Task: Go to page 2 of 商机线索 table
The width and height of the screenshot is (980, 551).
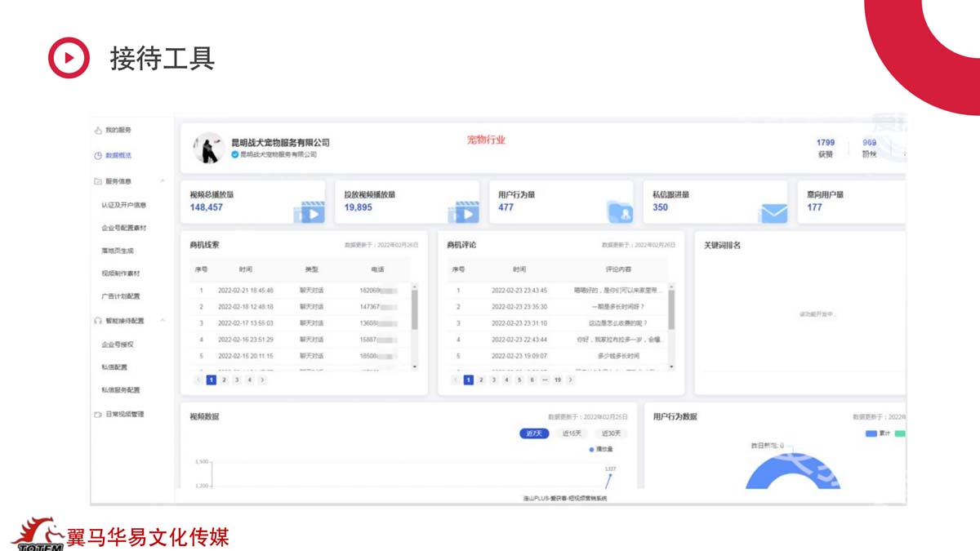Action: pyautogui.click(x=224, y=380)
